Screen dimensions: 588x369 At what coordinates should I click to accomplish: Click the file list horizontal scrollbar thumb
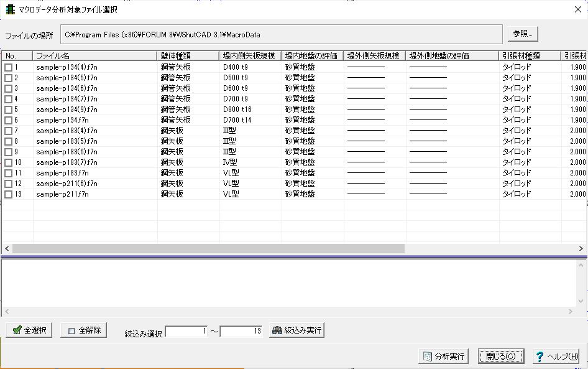point(208,248)
